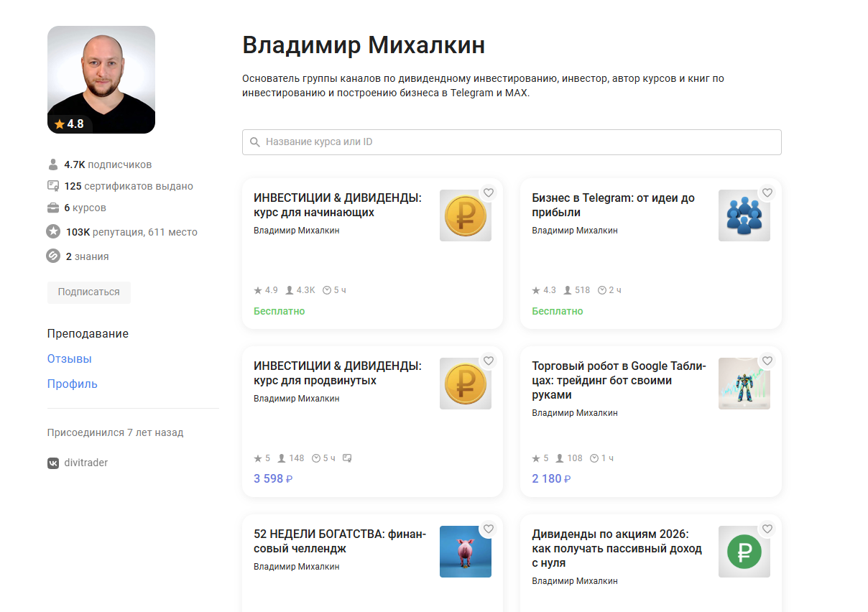Click clock icon next to 1 ч
This screenshot has width=868, height=612.
pyautogui.click(x=594, y=458)
